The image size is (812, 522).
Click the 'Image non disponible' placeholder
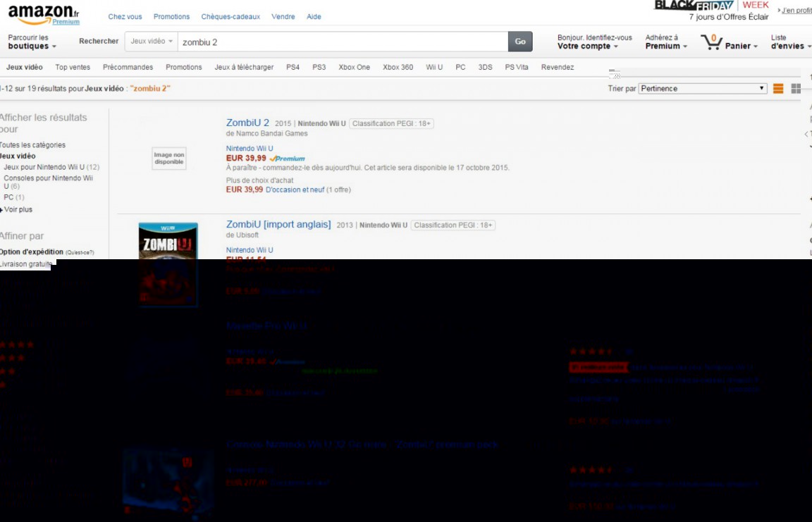click(x=168, y=159)
